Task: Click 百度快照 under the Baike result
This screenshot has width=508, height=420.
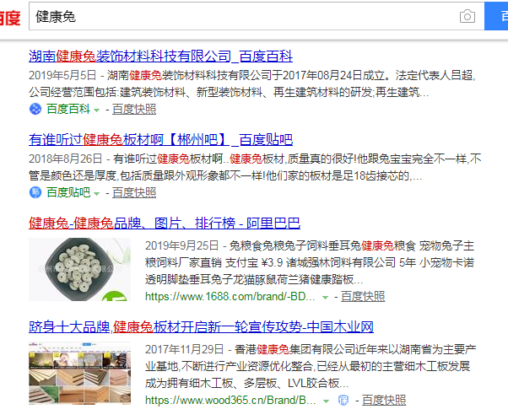Action: click(x=134, y=109)
